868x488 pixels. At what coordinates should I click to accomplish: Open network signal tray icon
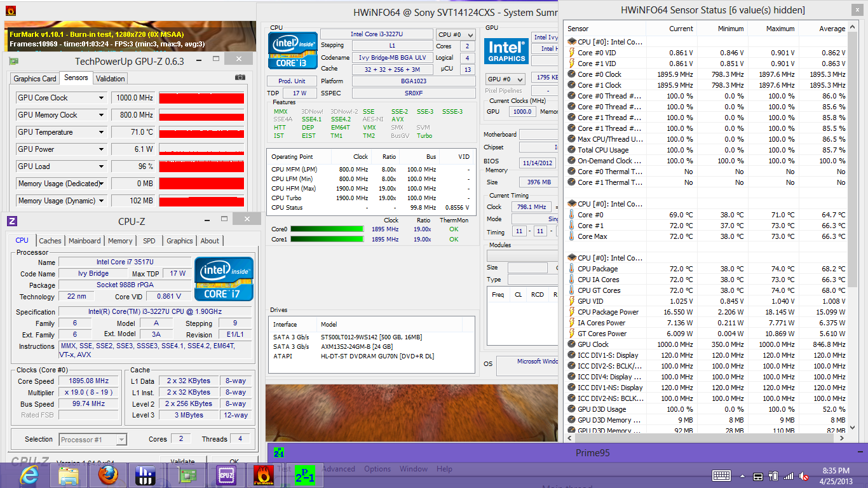[789, 475]
